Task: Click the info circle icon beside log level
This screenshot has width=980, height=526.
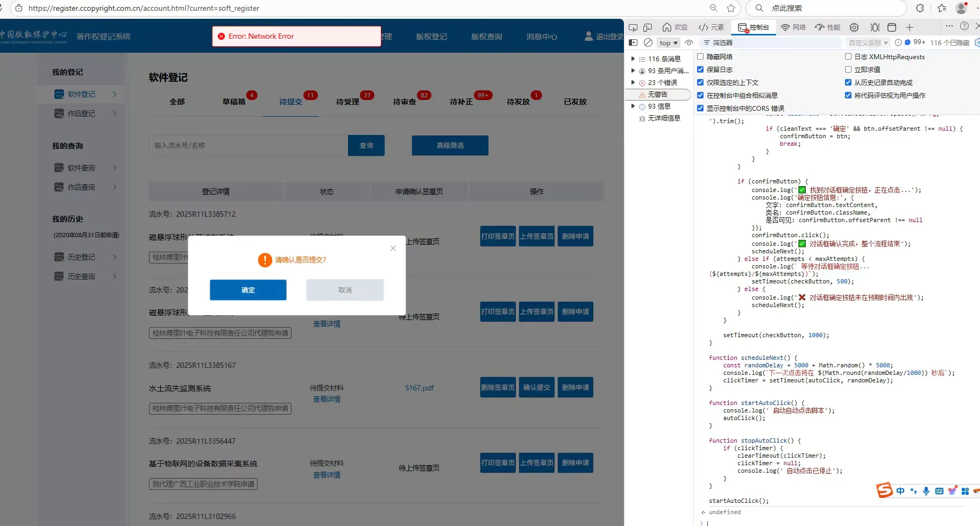Action: tap(898, 42)
